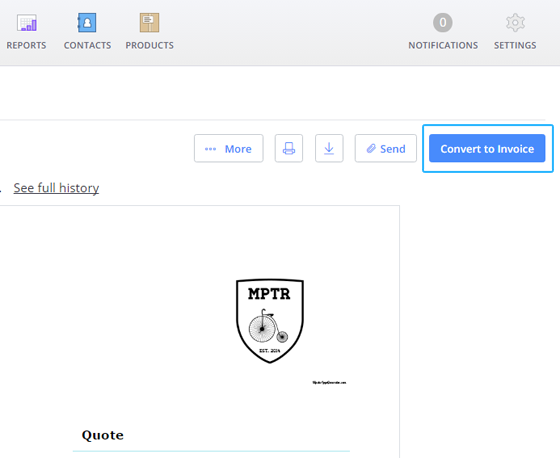The height and width of the screenshot is (458, 560).
Task: Select the NOTIFICATIONS text label
Action: [443, 45]
